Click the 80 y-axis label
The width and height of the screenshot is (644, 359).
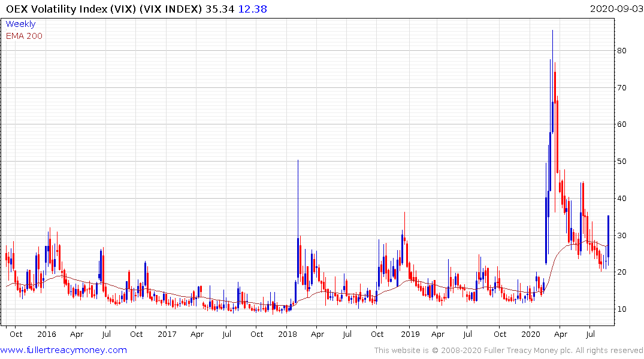point(621,50)
